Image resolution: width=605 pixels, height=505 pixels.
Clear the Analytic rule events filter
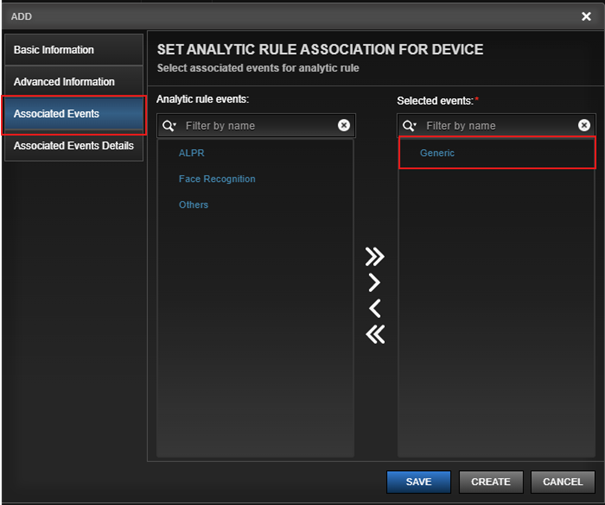point(344,125)
